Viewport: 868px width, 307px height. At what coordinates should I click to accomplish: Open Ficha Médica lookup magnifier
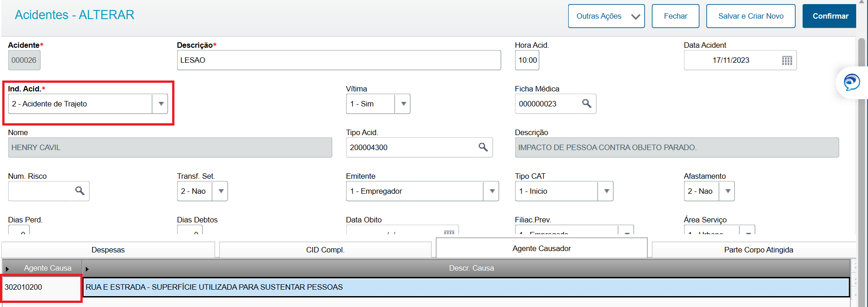[586, 104]
